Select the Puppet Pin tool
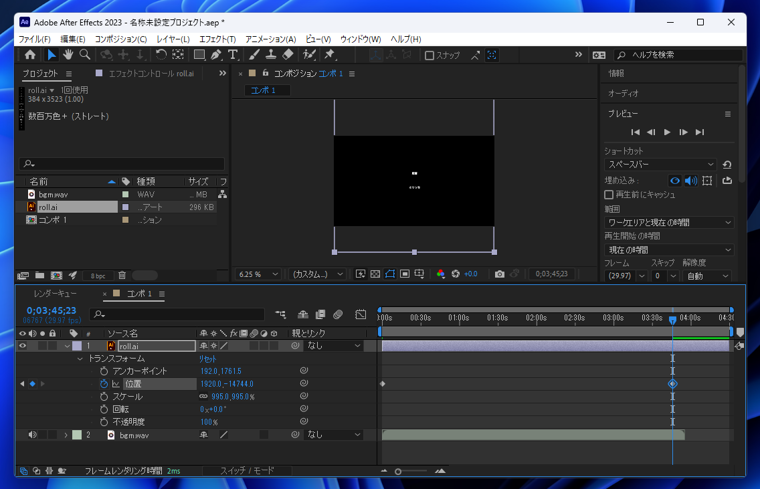This screenshot has height=489, width=760. click(x=330, y=55)
